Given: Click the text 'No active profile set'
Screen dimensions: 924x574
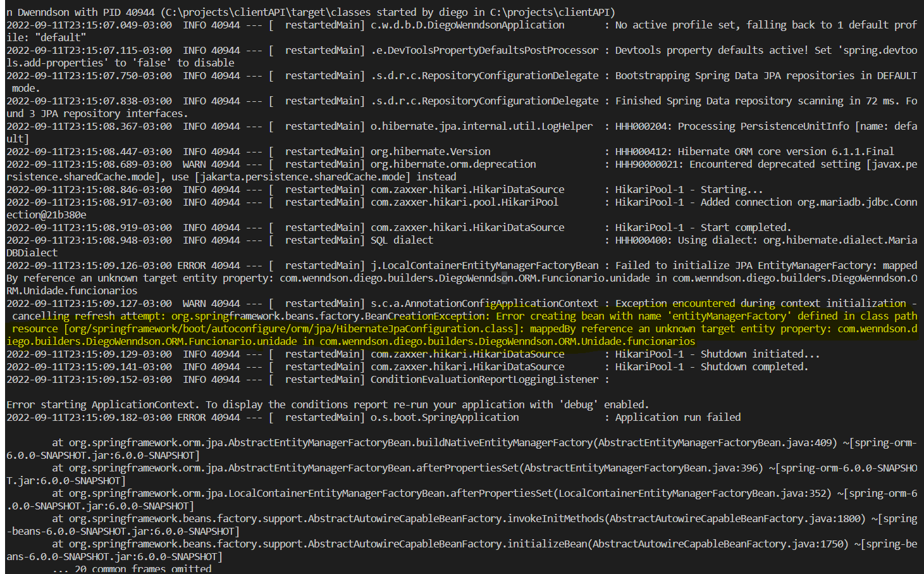Looking at the screenshot, I should click(x=675, y=25).
